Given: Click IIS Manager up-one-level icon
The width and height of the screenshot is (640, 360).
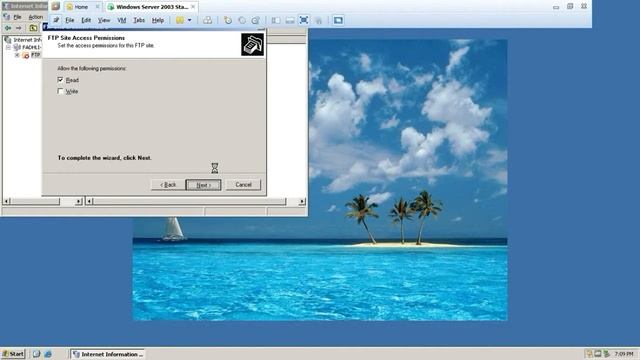Looking at the screenshot, I should [x=33, y=28].
